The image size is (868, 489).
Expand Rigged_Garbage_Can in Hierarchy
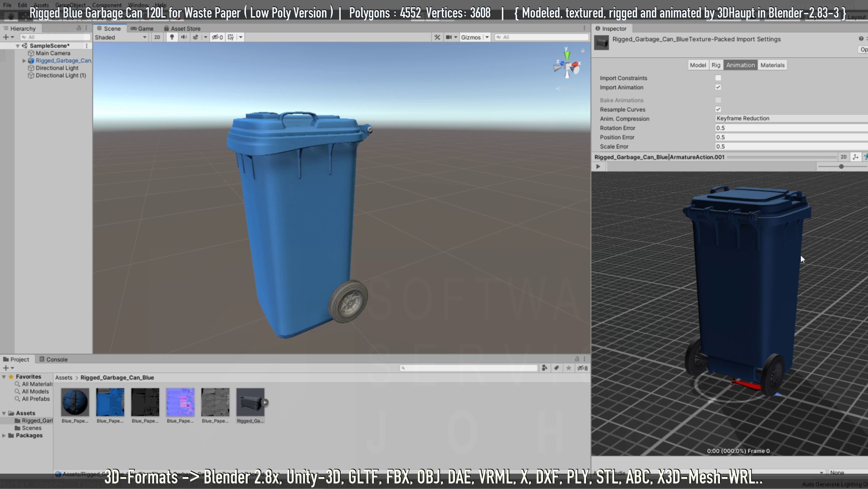coord(24,61)
